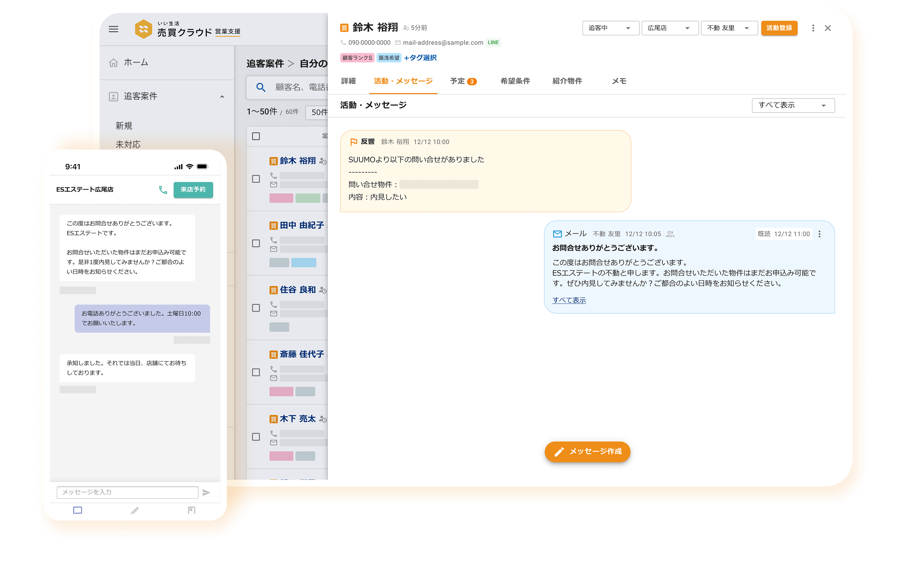Click the mail icon under 田中 由紀子 row
This screenshot has width=924, height=565.
click(x=273, y=249)
